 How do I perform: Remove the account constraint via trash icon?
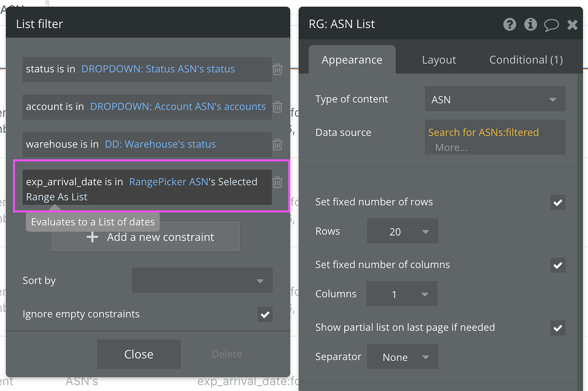click(277, 107)
